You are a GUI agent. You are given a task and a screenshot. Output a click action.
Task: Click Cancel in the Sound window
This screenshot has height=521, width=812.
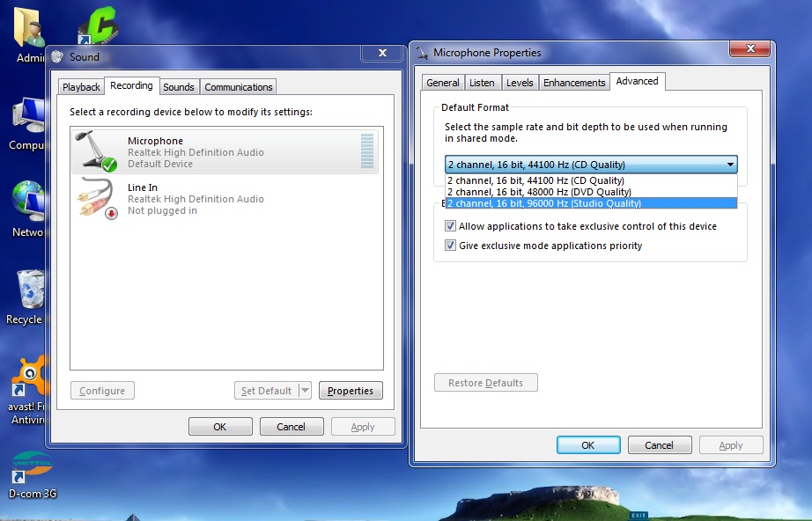point(291,427)
